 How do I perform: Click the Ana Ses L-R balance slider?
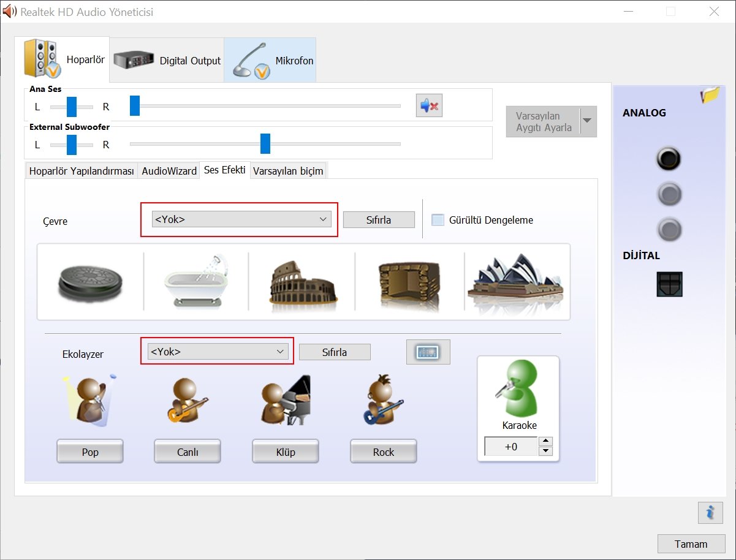point(71,107)
